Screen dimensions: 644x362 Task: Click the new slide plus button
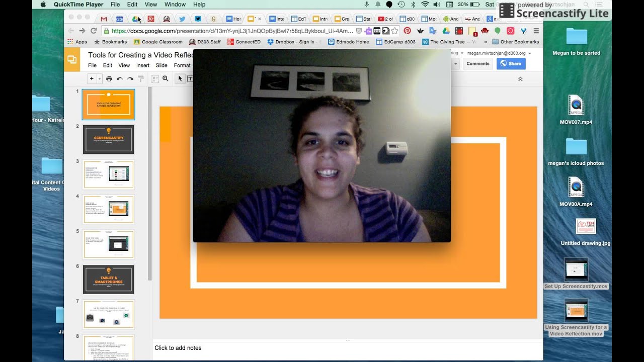(x=92, y=78)
